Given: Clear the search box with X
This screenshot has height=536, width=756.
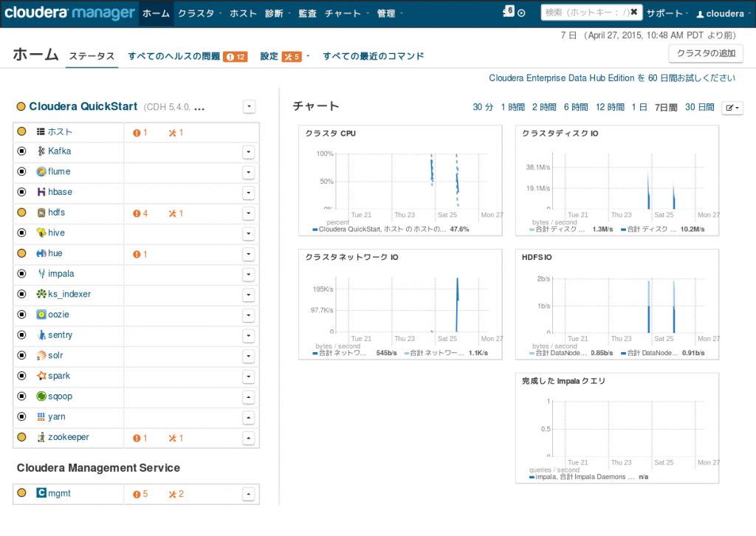Looking at the screenshot, I should (634, 12).
